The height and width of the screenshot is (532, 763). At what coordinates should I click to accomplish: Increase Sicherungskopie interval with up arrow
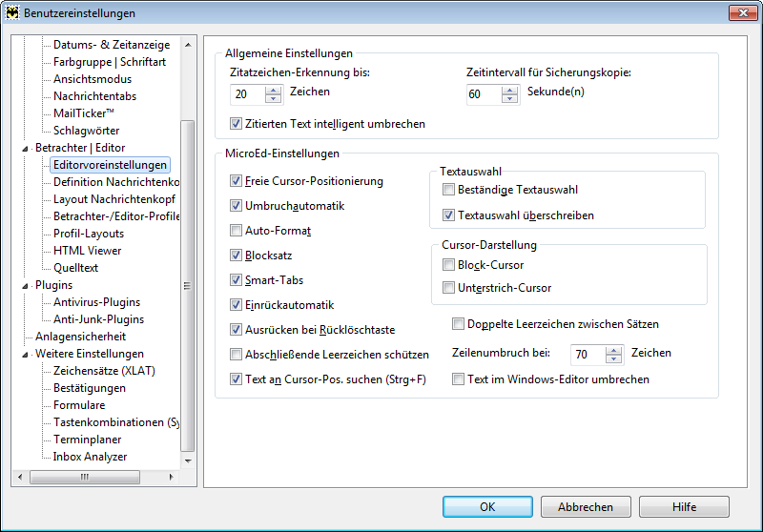click(x=510, y=90)
